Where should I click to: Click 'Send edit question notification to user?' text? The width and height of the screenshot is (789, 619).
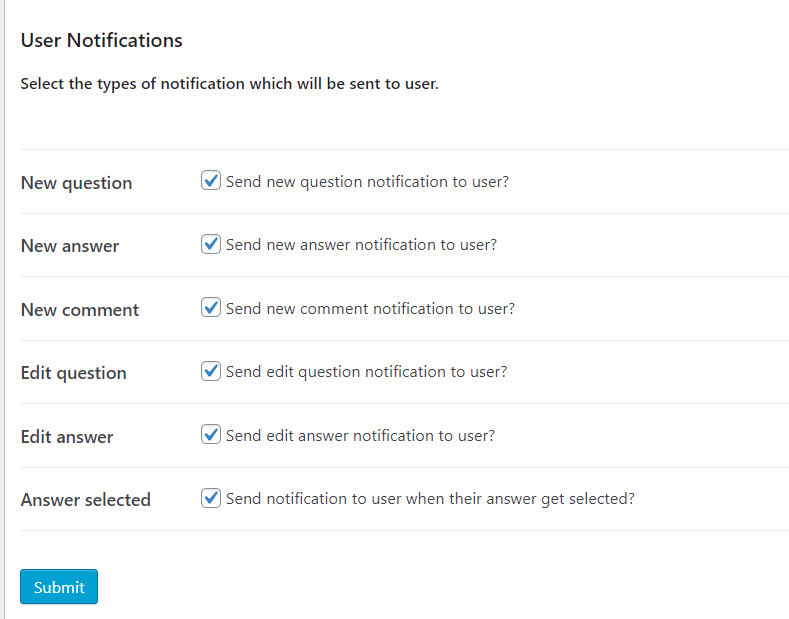[x=366, y=372]
